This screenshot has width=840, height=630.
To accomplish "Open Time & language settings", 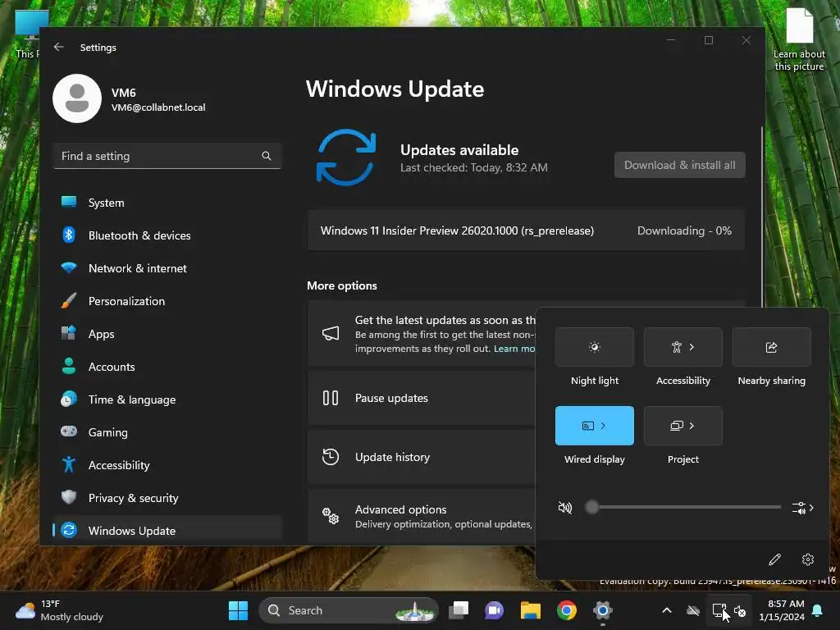I will click(x=167, y=399).
